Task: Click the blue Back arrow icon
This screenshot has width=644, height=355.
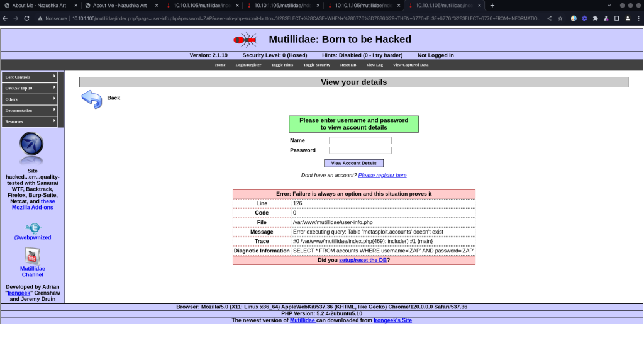Action: tap(92, 99)
